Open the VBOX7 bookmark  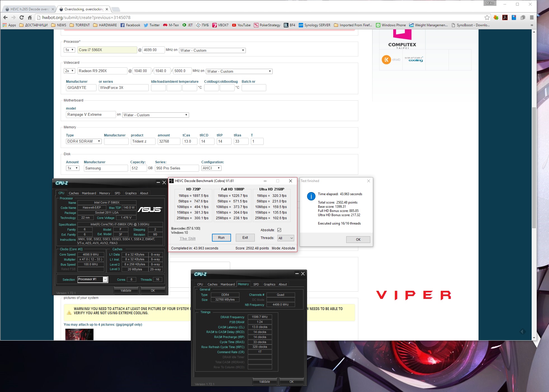coord(220,25)
